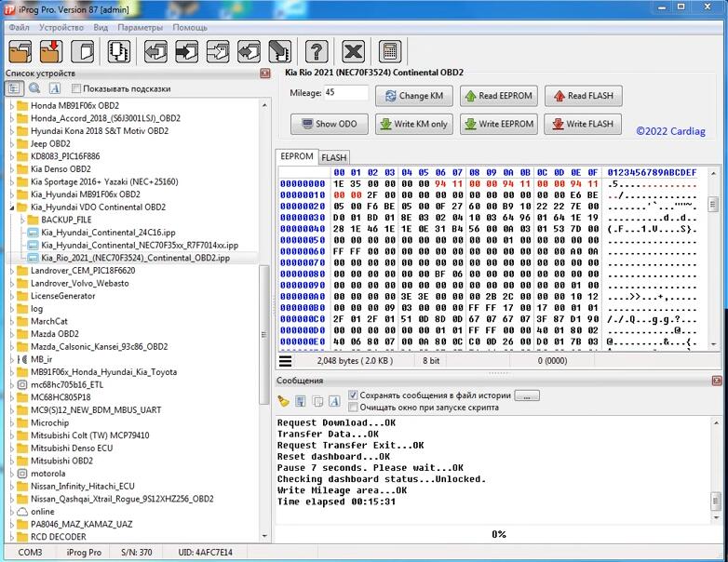728x562 pixels.
Task: Click the Change KM button
Action: pyautogui.click(x=414, y=96)
